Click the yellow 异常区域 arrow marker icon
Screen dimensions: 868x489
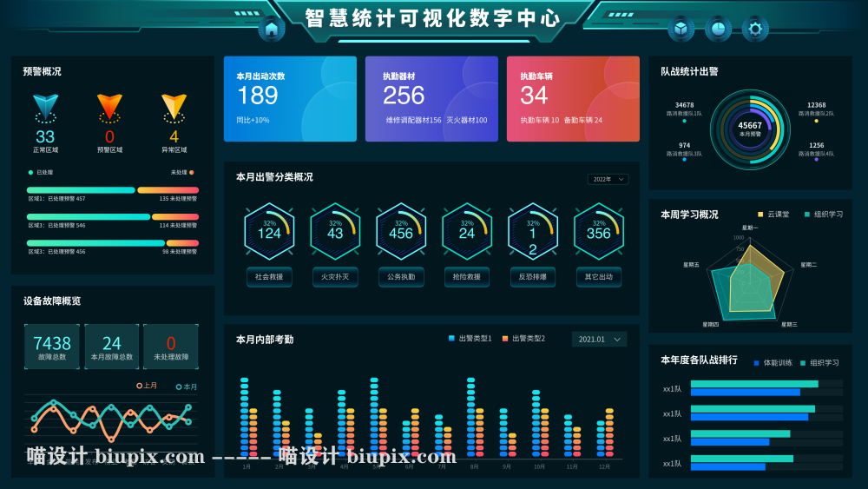click(174, 108)
